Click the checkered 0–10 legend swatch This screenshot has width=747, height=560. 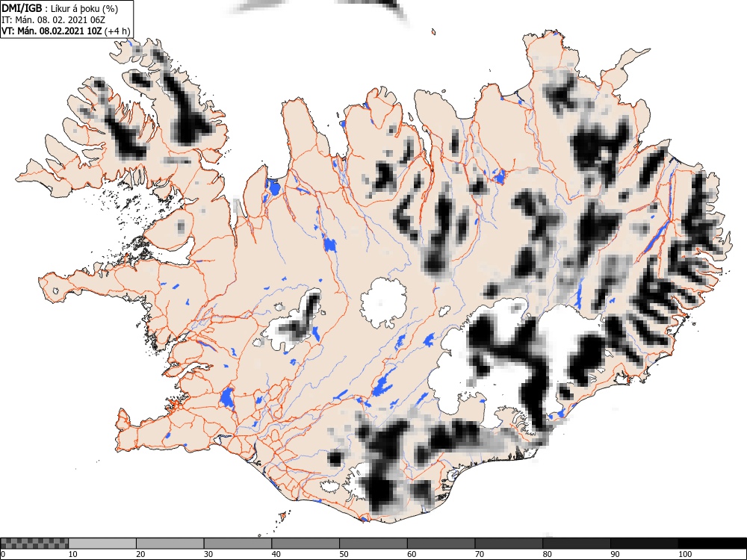(34, 544)
